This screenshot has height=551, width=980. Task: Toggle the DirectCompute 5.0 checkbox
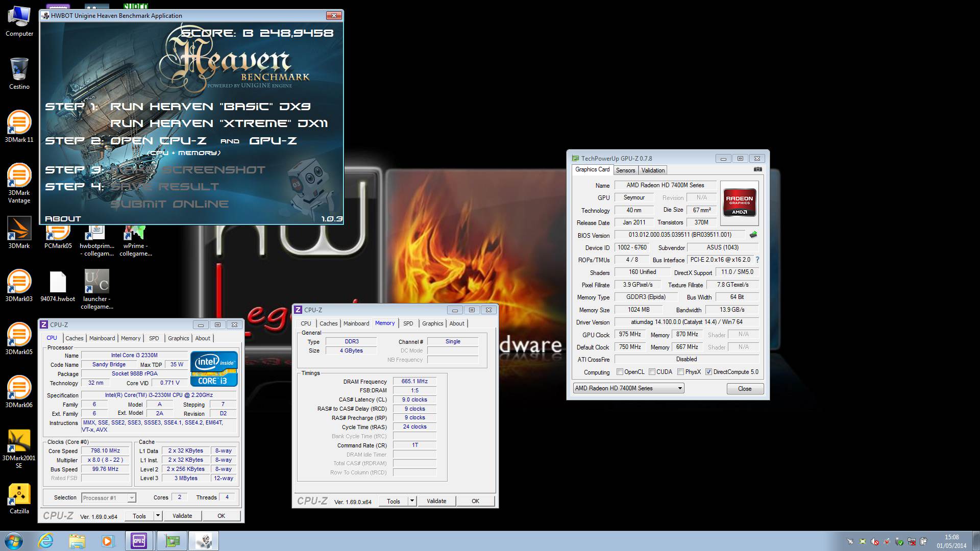[708, 372]
